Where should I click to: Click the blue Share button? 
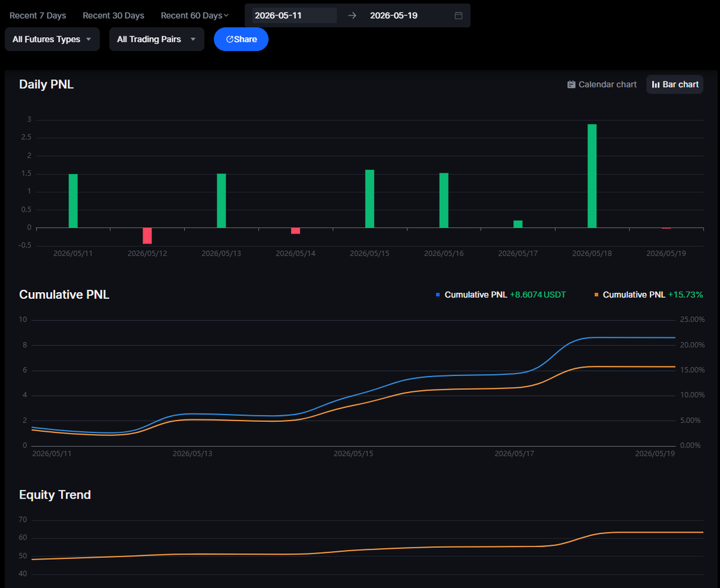click(241, 39)
